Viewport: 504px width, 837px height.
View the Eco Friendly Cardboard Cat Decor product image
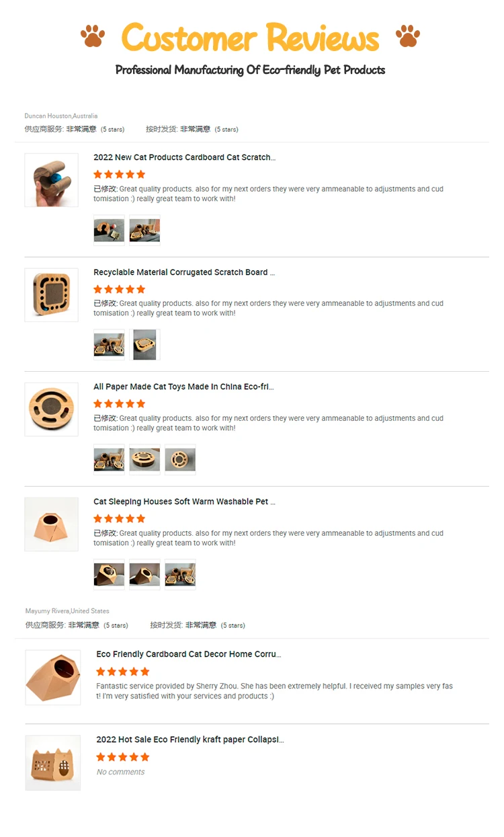[x=53, y=678]
